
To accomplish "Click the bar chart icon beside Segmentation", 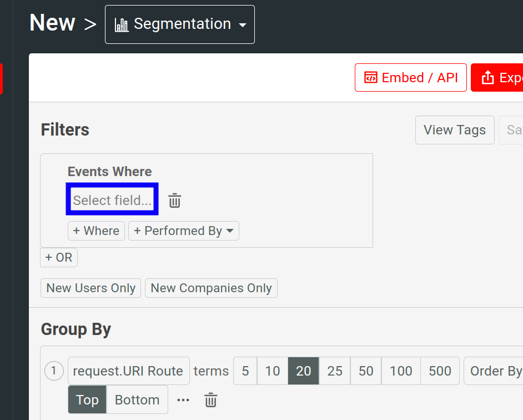I will 122,24.
